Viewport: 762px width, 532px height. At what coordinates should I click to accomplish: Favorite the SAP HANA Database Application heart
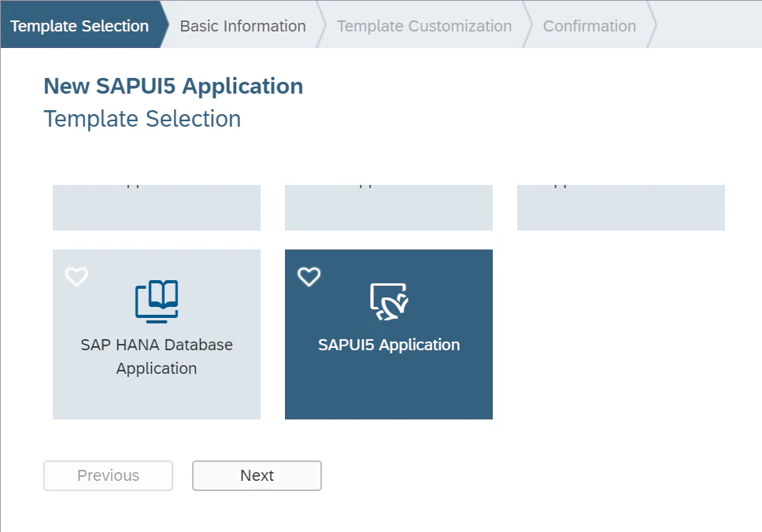(77, 277)
